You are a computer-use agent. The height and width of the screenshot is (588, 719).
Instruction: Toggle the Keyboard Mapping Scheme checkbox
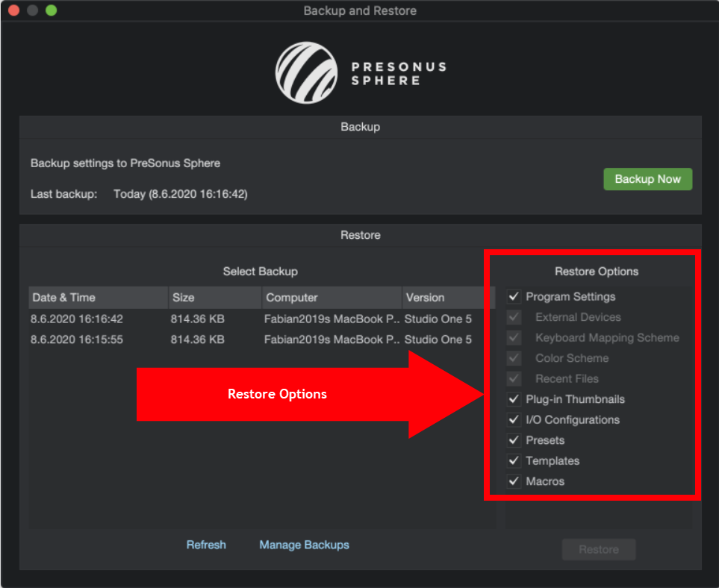coord(514,338)
